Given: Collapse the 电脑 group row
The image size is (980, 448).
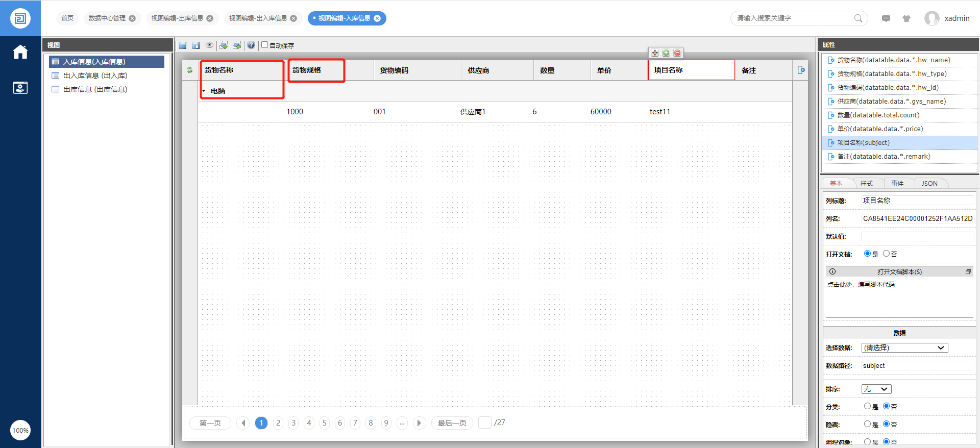Looking at the screenshot, I should 204,91.
